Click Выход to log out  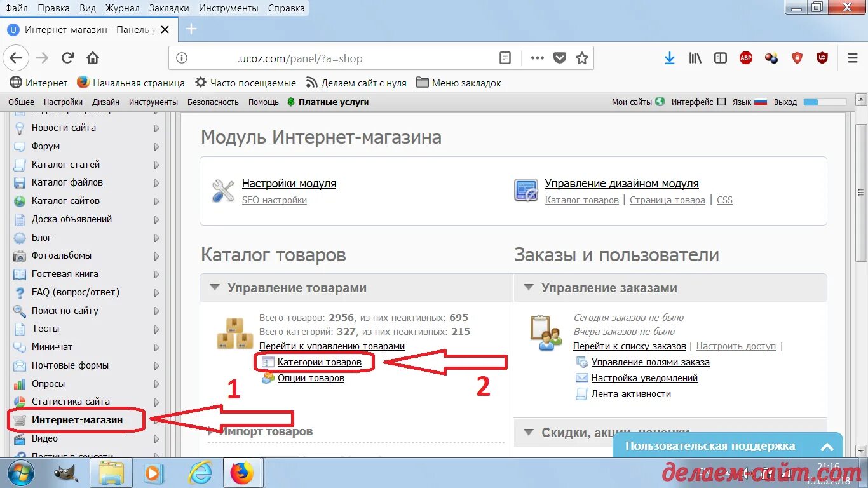coord(785,102)
